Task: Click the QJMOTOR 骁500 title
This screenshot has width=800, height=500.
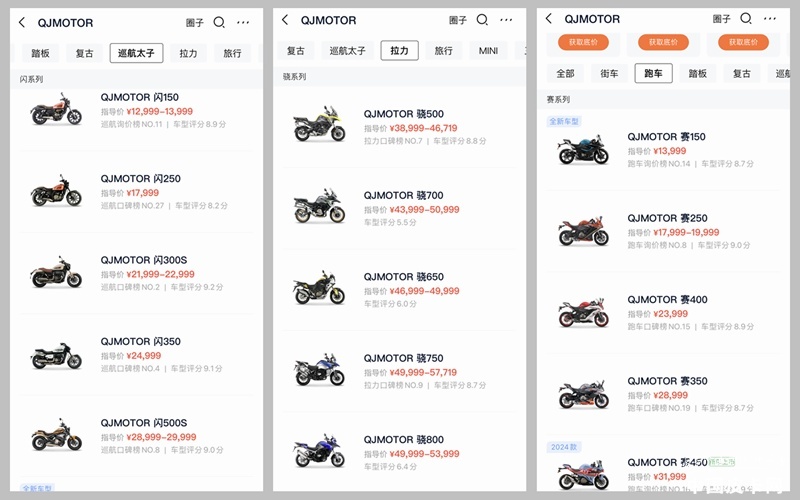Action: pyautogui.click(x=404, y=114)
